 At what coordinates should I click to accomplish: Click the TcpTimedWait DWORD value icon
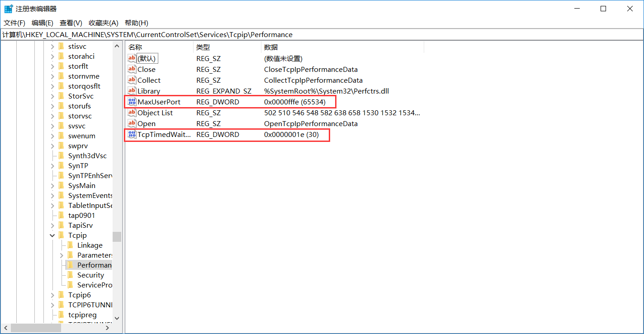[132, 134]
